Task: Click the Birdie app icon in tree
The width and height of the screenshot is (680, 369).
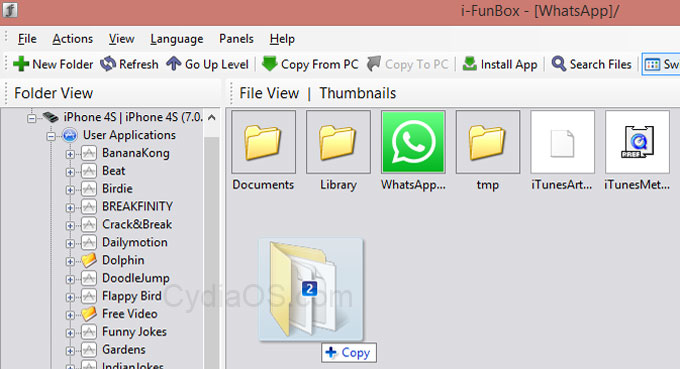Action: tap(89, 189)
